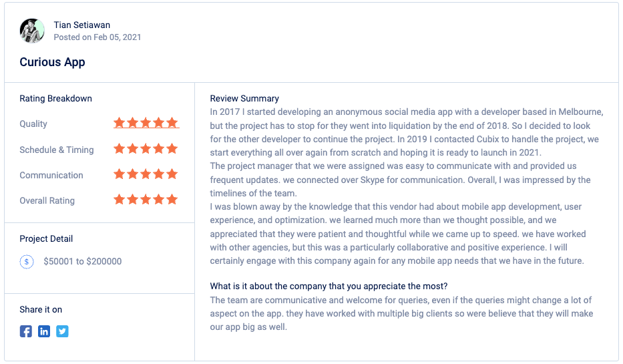Click the Facebook share icon
The height and width of the screenshot is (364, 623).
tap(26, 331)
